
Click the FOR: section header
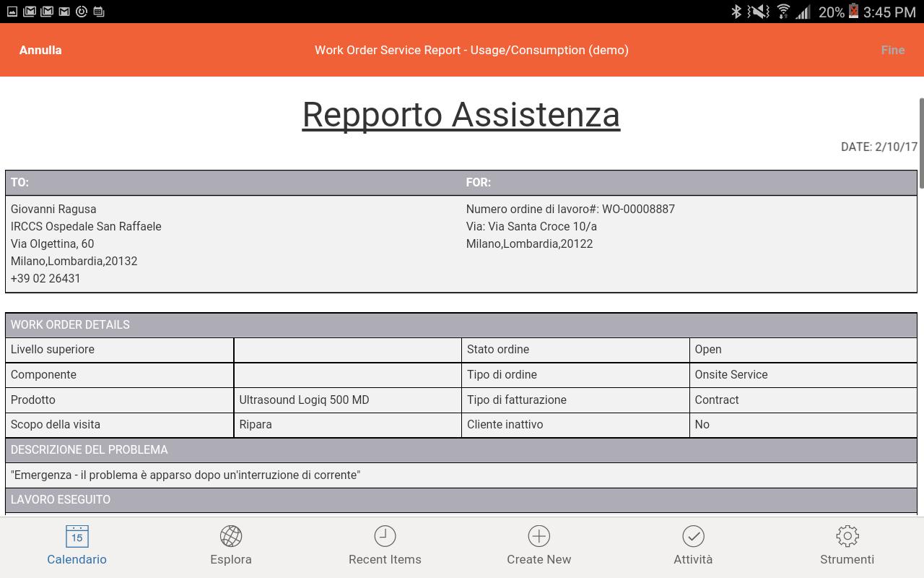tap(479, 182)
